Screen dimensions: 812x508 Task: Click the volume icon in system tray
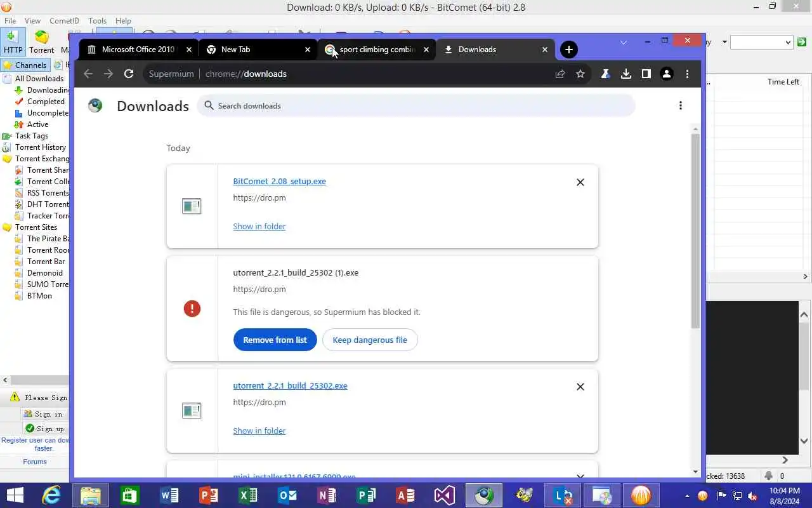(x=752, y=496)
